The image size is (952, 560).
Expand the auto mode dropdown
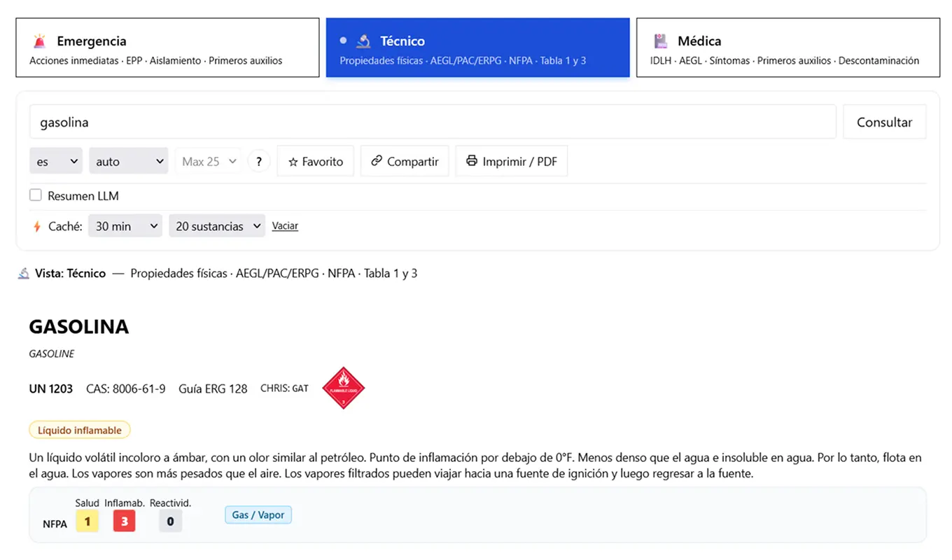pos(128,161)
